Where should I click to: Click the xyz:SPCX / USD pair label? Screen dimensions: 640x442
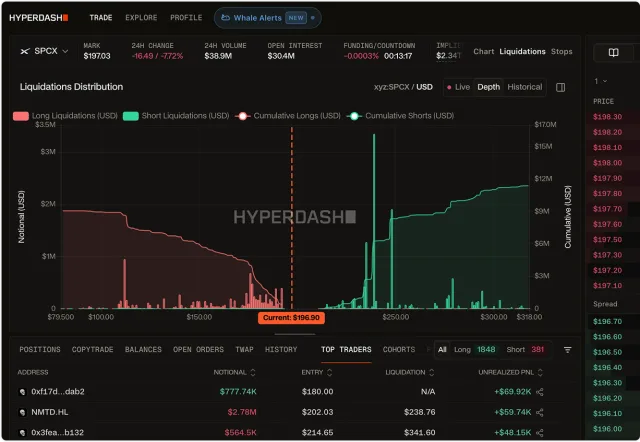pyautogui.click(x=403, y=87)
